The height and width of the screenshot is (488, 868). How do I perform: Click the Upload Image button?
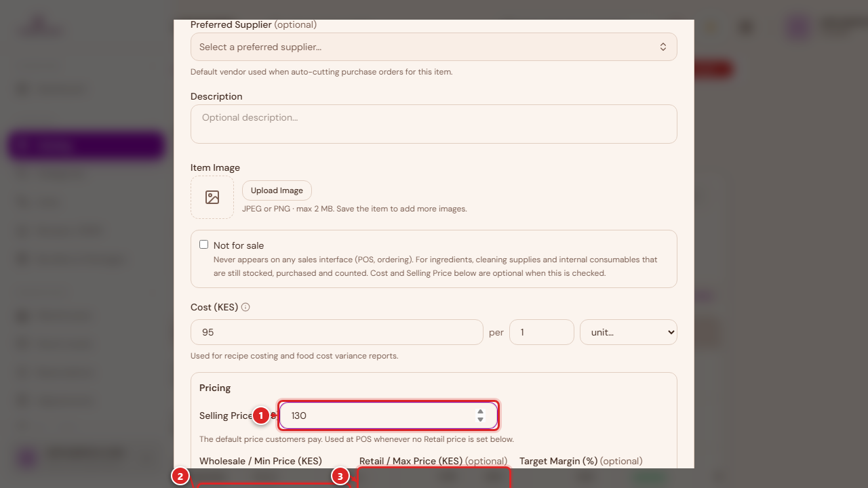tap(277, 190)
